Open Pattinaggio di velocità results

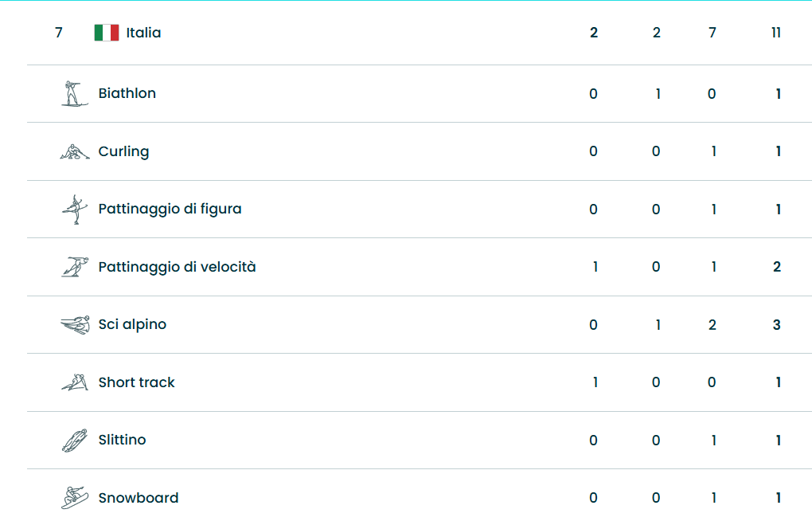177,267
